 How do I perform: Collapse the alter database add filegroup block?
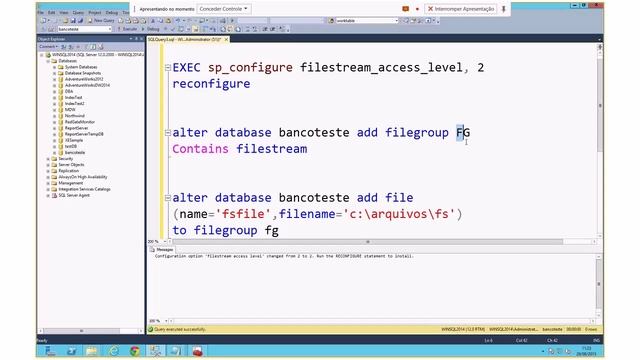pyautogui.click(x=167, y=133)
